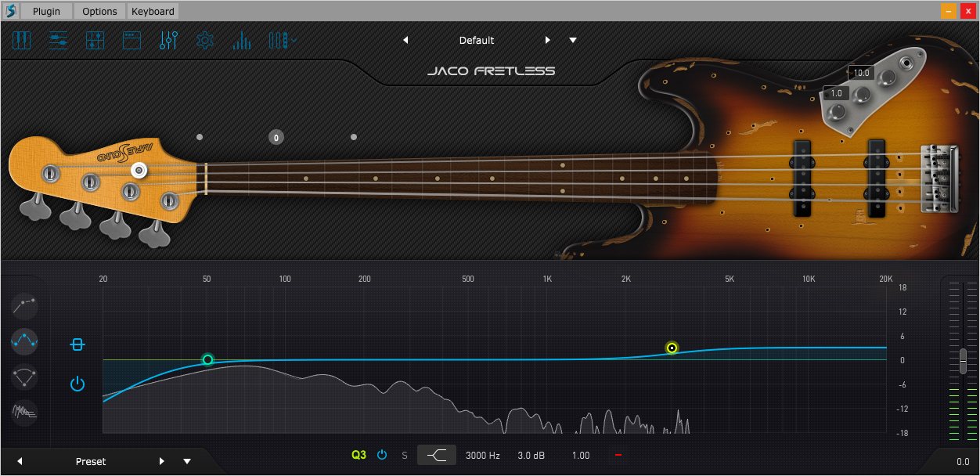Click the capo position marker labeled 0
The height and width of the screenshot is (476, 980).
[x=276, y=137]
